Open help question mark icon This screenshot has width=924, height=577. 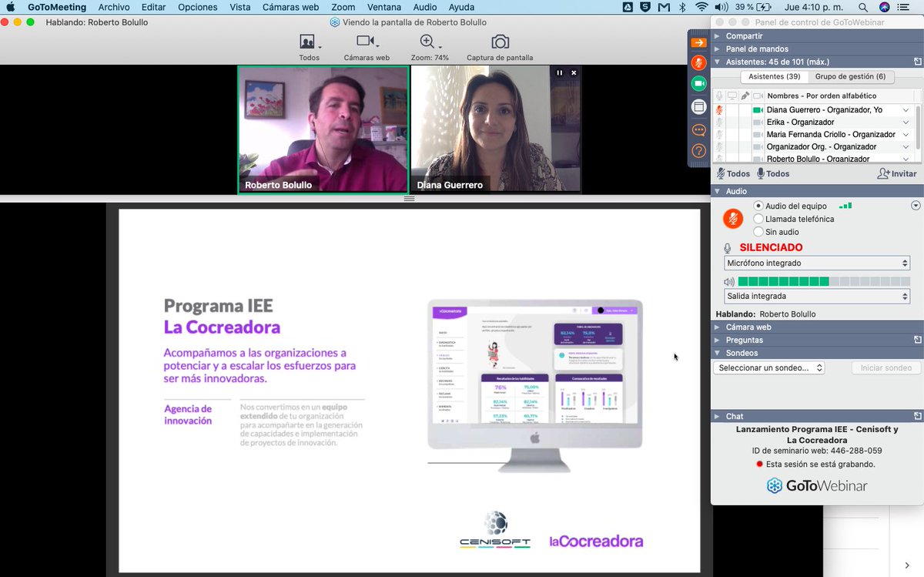pos(698,151)
